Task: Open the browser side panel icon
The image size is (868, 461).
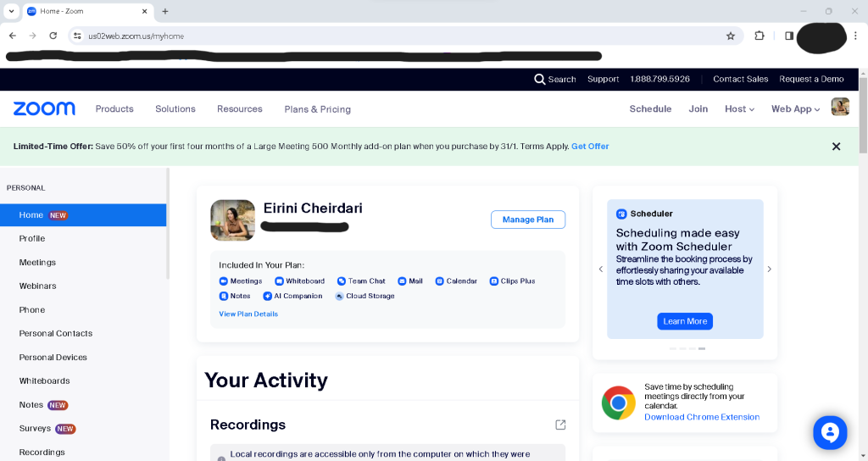Action: click(789, 36)
